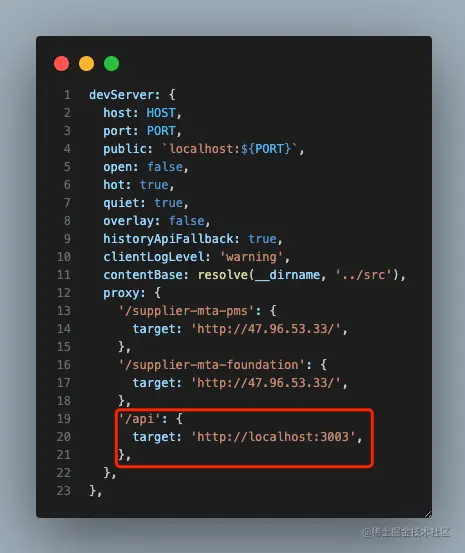The width and height of the screenshot is (465, 553).
Task: Click the yellow minimize dot
Action: tap(86, 64)
